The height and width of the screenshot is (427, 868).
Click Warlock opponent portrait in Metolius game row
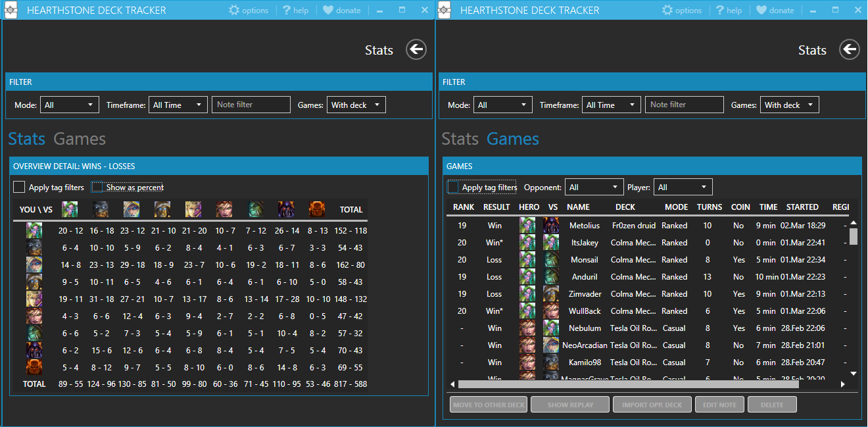(551, 226)
